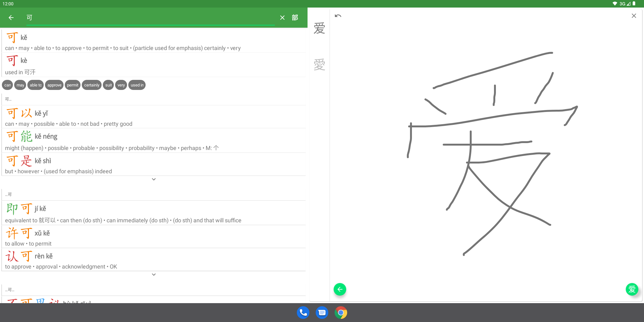Open the radical search 部 button
644x322 pixels.
pos(295,18)
